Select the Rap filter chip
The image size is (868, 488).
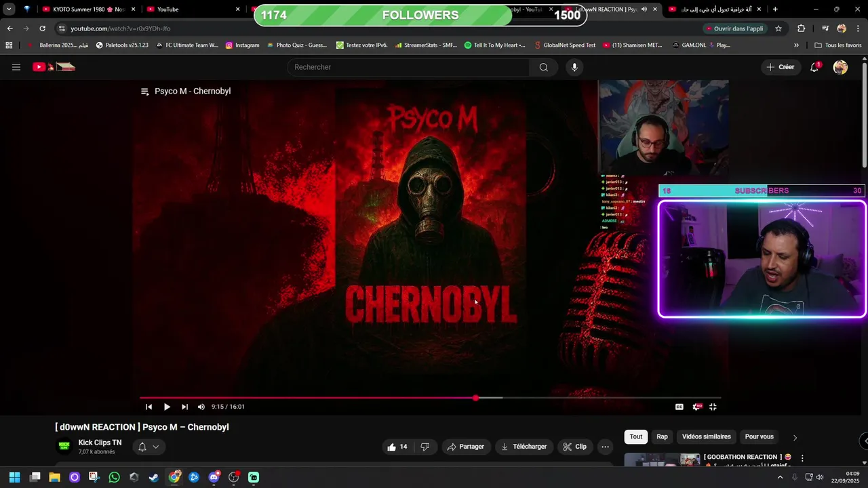point(662,436)
